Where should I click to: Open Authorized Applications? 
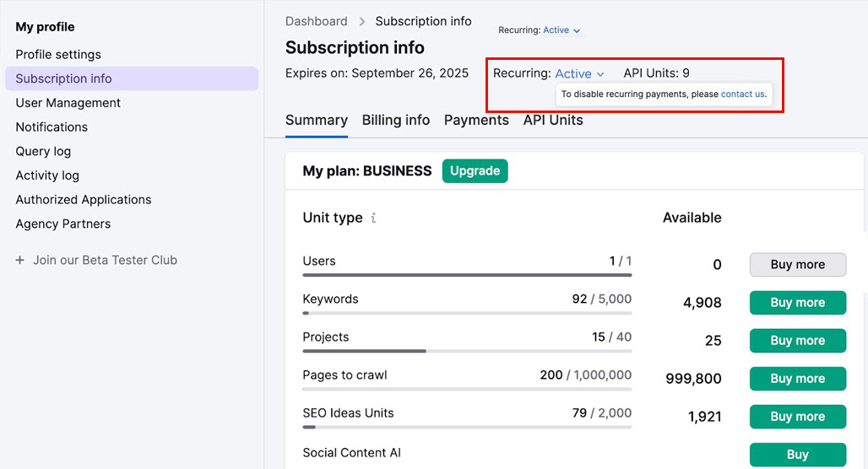coord(83,200)
